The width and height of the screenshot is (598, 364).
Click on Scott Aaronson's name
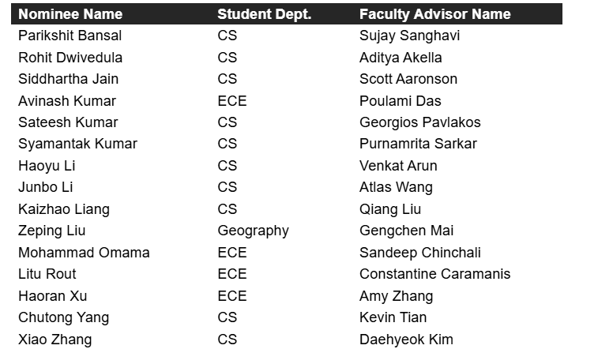pos(408,79)
